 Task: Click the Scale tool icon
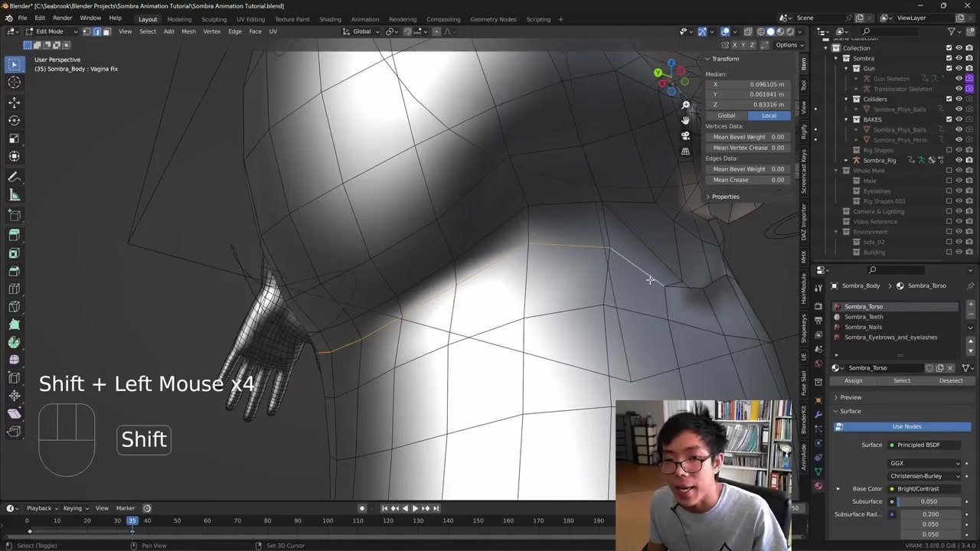14,139
